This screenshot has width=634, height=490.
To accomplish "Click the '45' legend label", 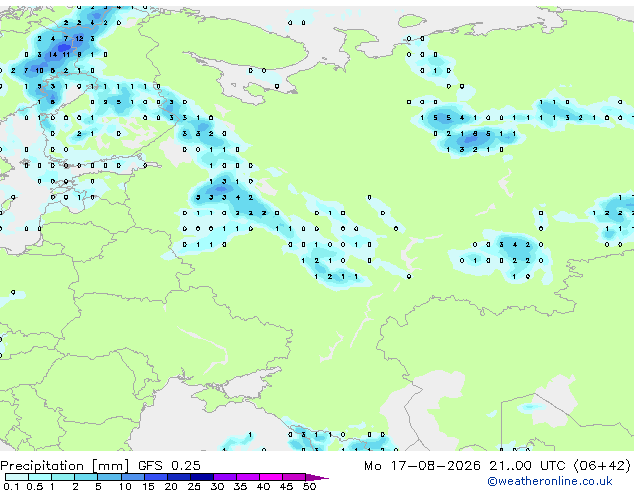I will tap(286, 486).
